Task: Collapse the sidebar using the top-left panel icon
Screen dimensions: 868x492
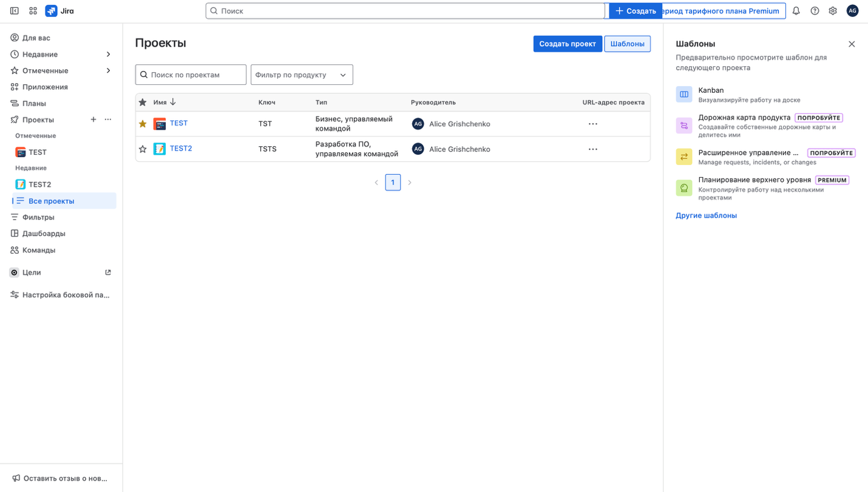Action: [x=15, y=11]
